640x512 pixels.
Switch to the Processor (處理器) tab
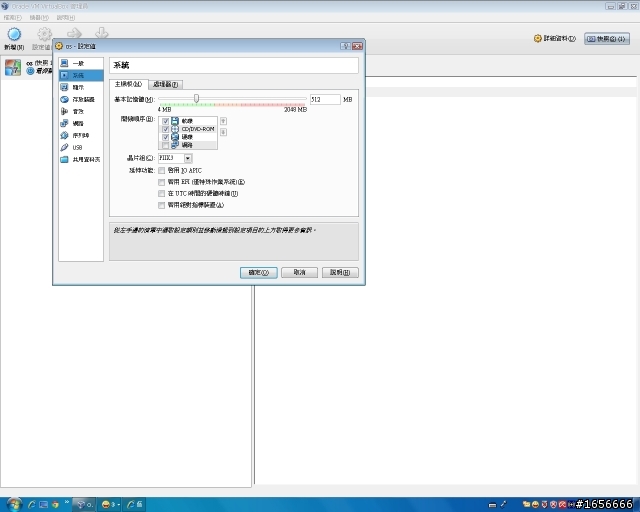165,85
